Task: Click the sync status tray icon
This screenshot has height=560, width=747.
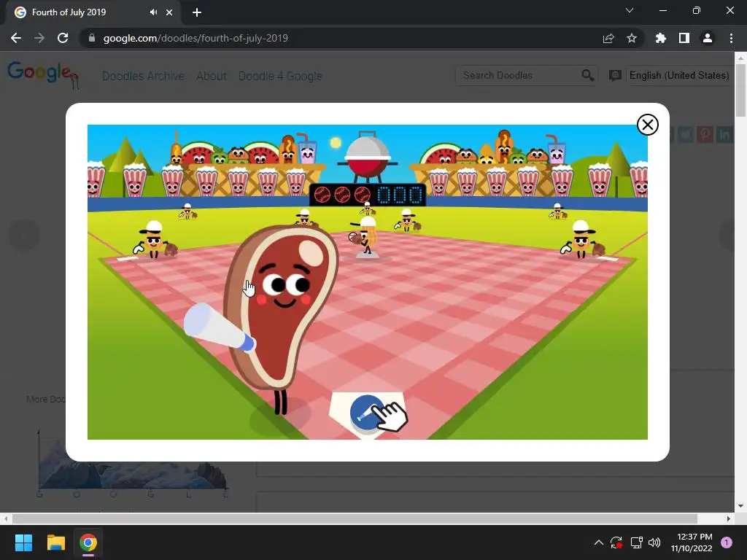Action: pyautogui.click(x=616, y=542)
